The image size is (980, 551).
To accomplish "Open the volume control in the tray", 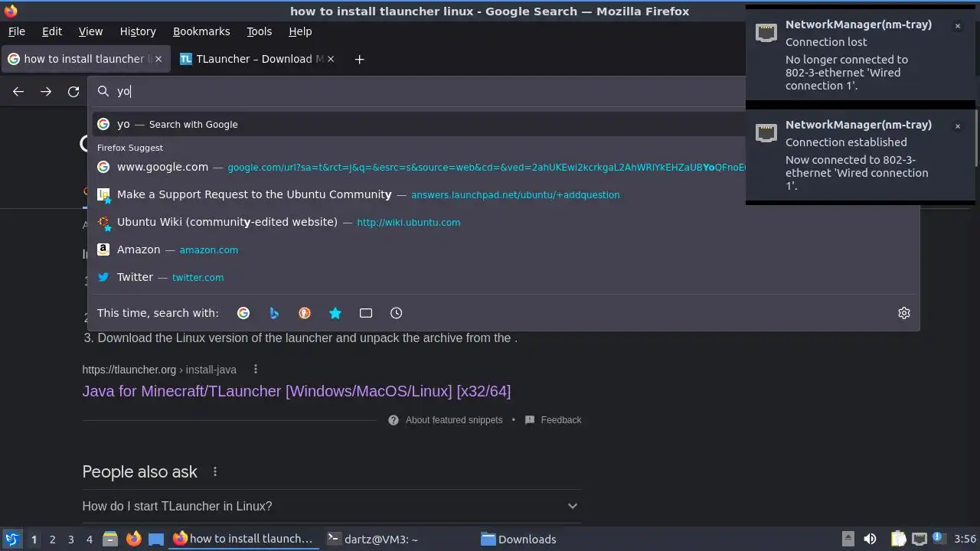I will 870,539.
